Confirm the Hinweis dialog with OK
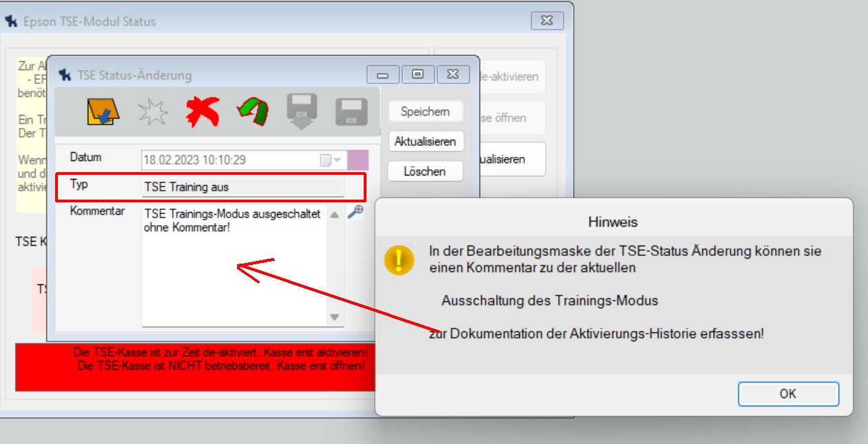868x444 pixels. (788, 394)
